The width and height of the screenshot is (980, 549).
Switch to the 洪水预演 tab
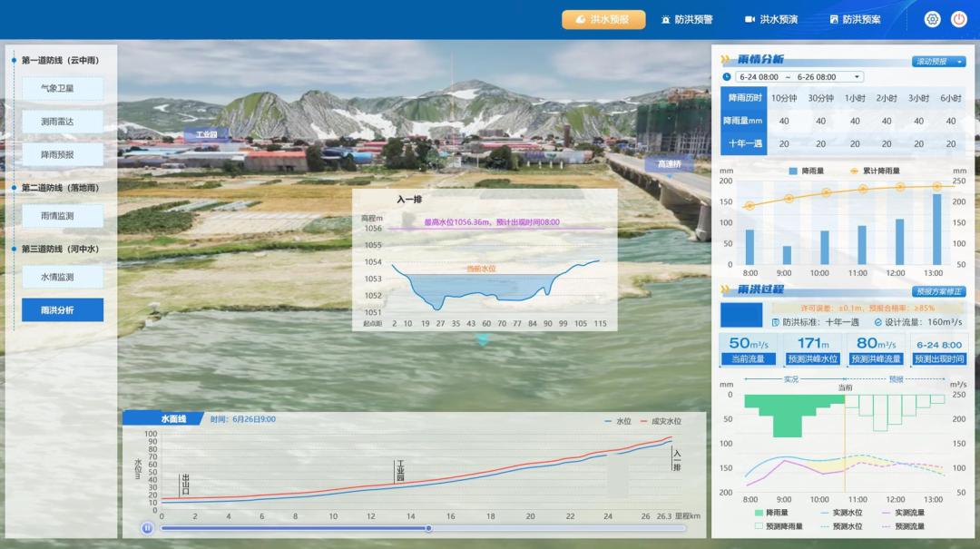pyautogui.click(x=771, y=19)
